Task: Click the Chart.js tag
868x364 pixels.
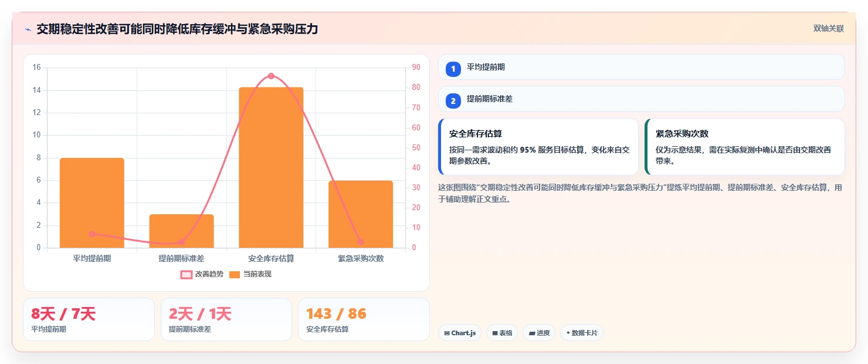Action: point(460,333)
